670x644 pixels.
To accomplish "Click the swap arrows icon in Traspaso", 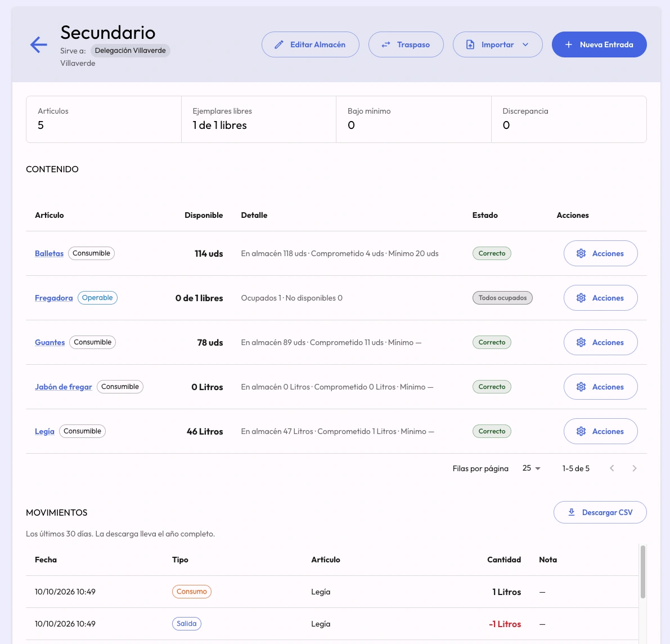I will 386,44.
